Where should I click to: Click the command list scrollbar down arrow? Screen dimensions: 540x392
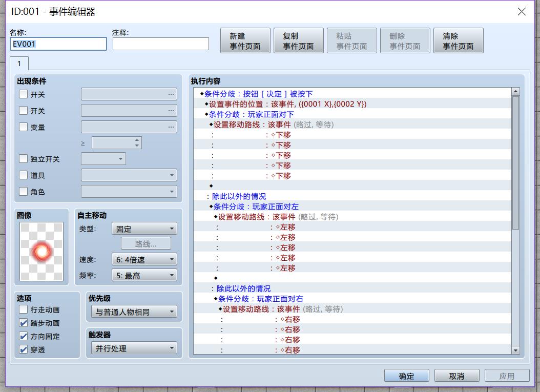click(x=515, y=350)
